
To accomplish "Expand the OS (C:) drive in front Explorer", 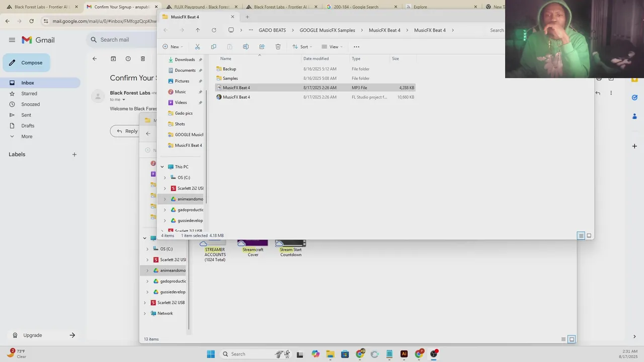I will (165, 177).
